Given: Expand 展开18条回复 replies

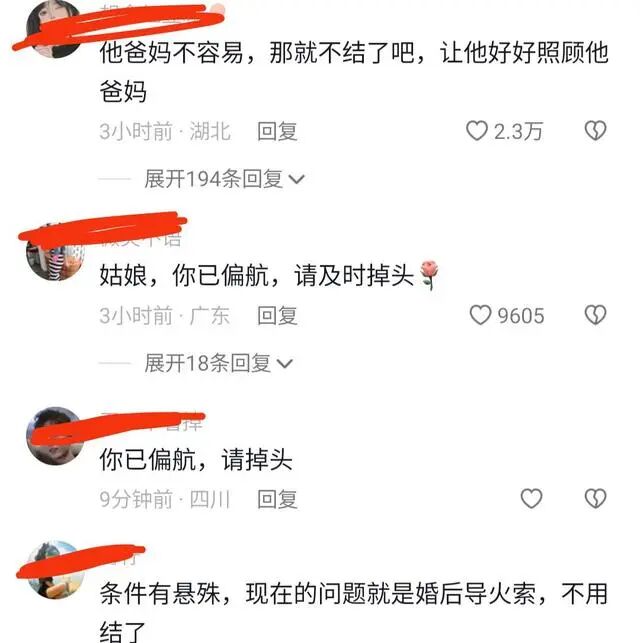Looking at the screenshot, I should click(x=218, y=363).
